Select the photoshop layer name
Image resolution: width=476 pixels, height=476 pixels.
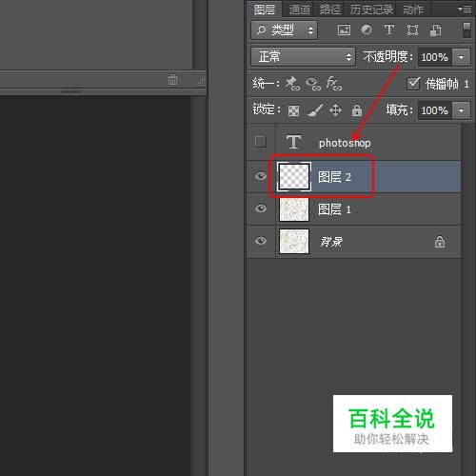[345, 143]
